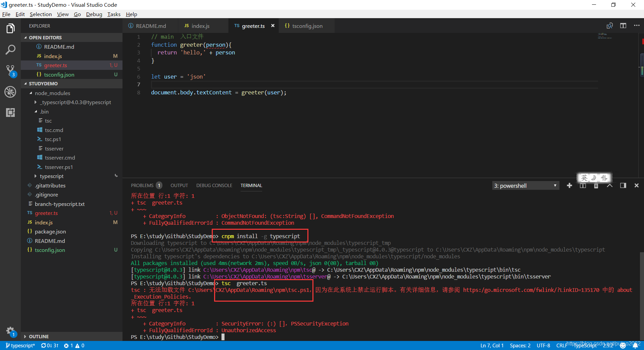Click the terminal vertical scrollbar
This screenshot has width=644, height=350.
click(641, 296)
